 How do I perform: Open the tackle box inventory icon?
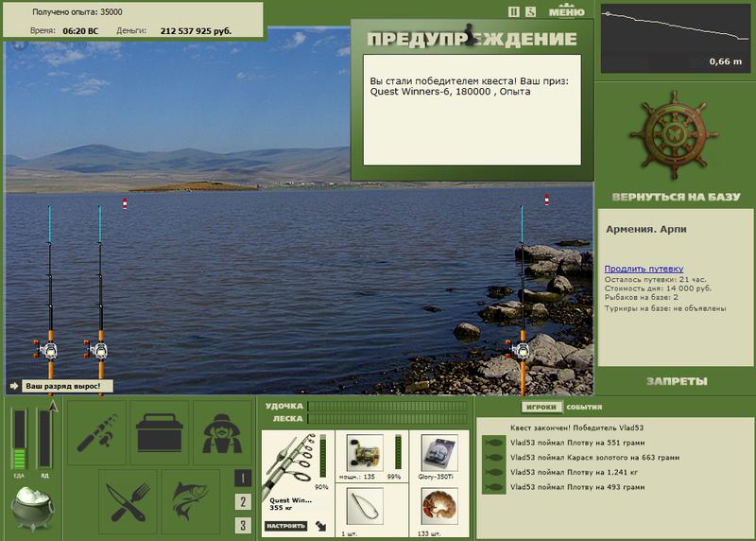[x=160, y=432]
